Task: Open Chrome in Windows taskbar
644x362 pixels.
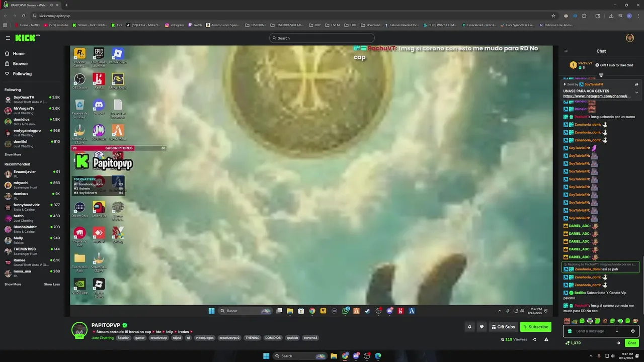Action: coord(345,356)
